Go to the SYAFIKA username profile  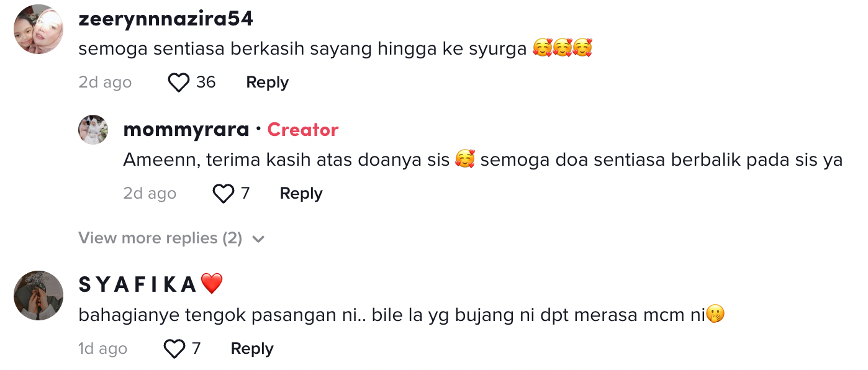138,284
